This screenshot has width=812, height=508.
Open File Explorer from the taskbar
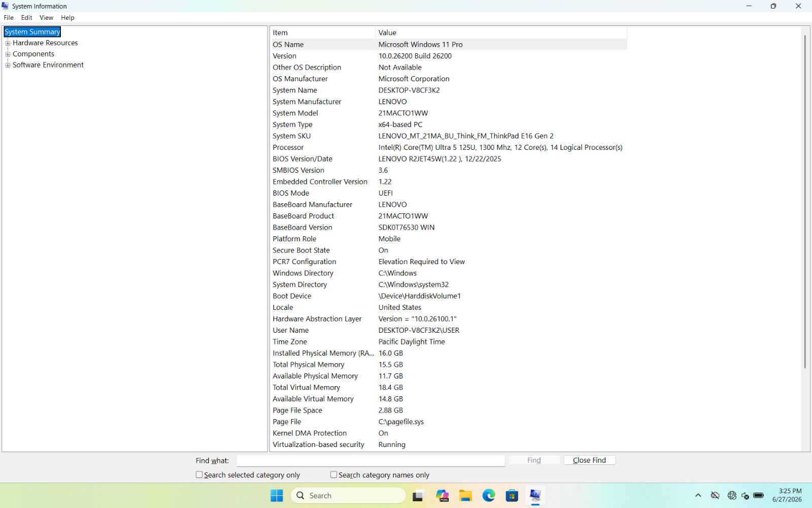[x=465, y=495]
